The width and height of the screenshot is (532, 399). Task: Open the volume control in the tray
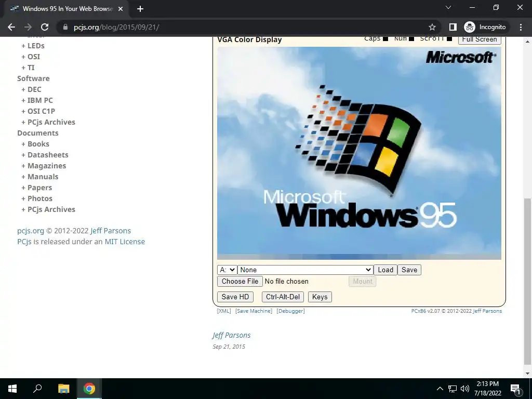(465, 389)
